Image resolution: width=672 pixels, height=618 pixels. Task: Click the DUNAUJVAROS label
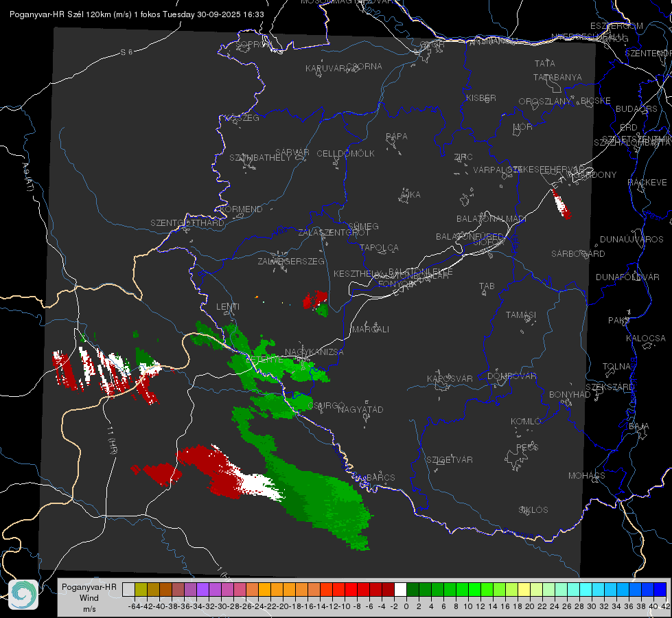tap(632, 240)
